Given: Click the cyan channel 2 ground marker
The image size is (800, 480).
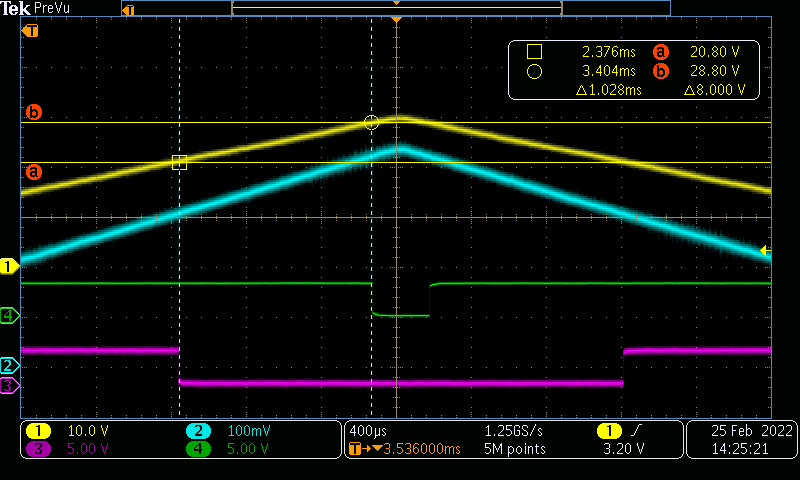Looking at the screenshot, I should (10, 366).
